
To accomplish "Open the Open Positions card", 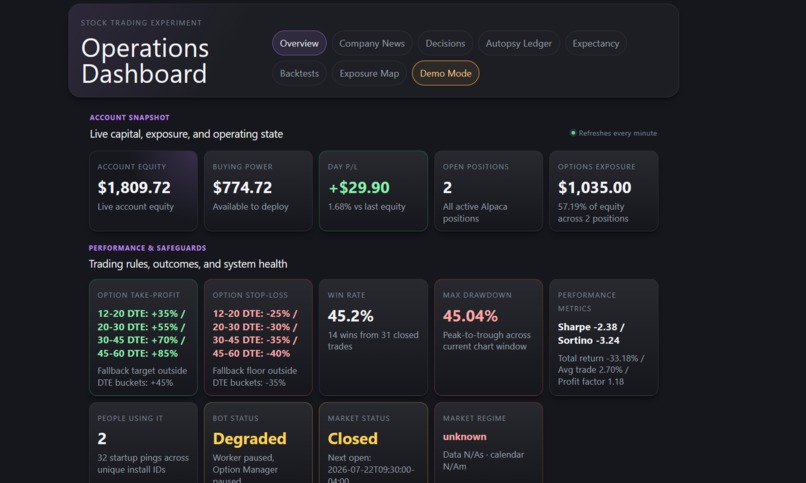I will coord(488,191).
